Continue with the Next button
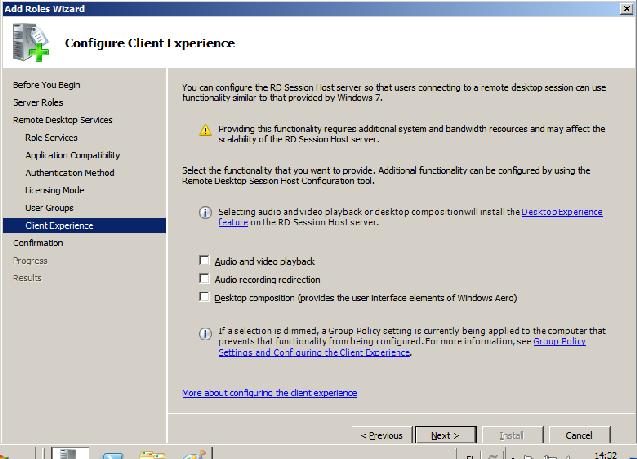Viewport: 637px width, 459px height. [446, 435]
